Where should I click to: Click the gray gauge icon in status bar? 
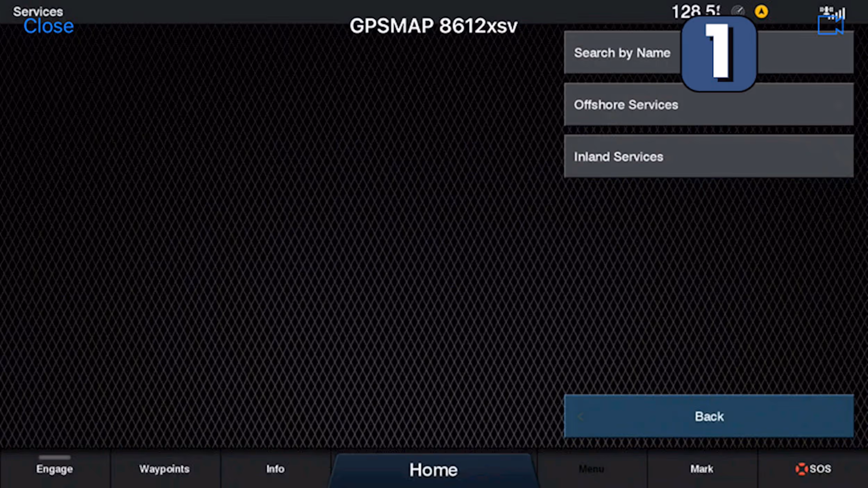(737, 11)
